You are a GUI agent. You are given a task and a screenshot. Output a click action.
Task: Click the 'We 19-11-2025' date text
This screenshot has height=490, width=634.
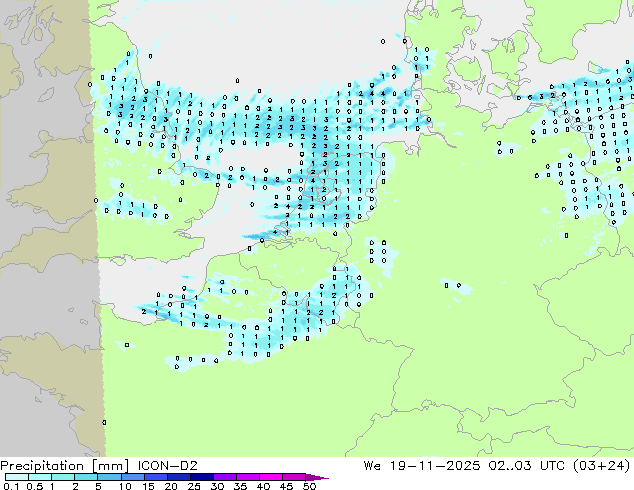point(422,466)
